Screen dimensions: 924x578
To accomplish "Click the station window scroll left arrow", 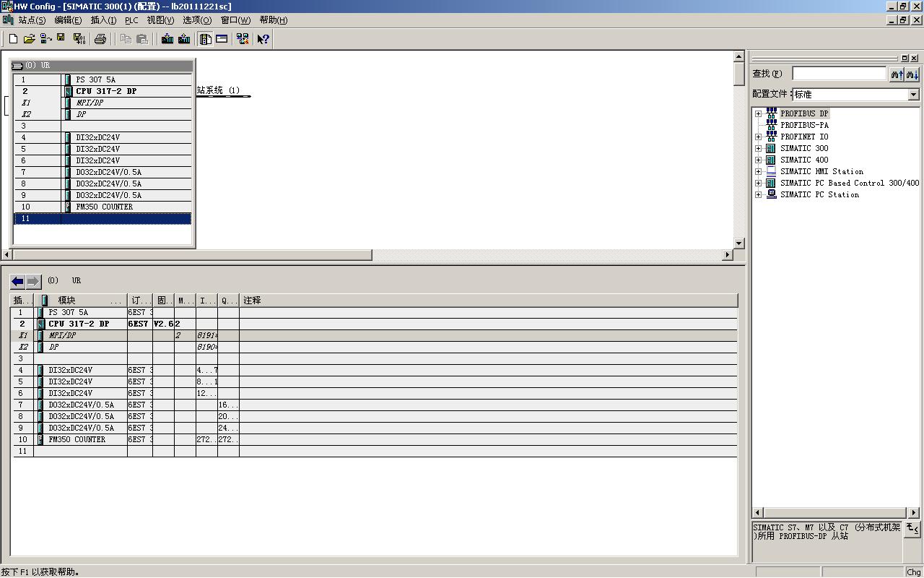I will point(7,255).
